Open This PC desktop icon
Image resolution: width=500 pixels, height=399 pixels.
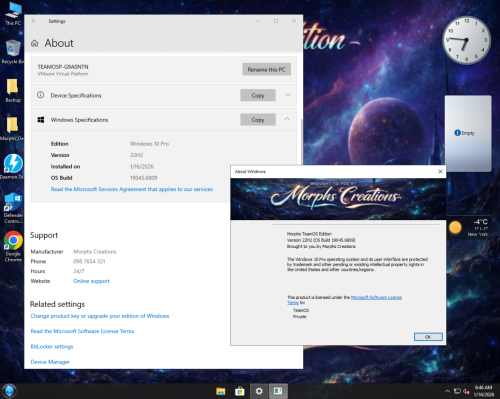point(13,13)
